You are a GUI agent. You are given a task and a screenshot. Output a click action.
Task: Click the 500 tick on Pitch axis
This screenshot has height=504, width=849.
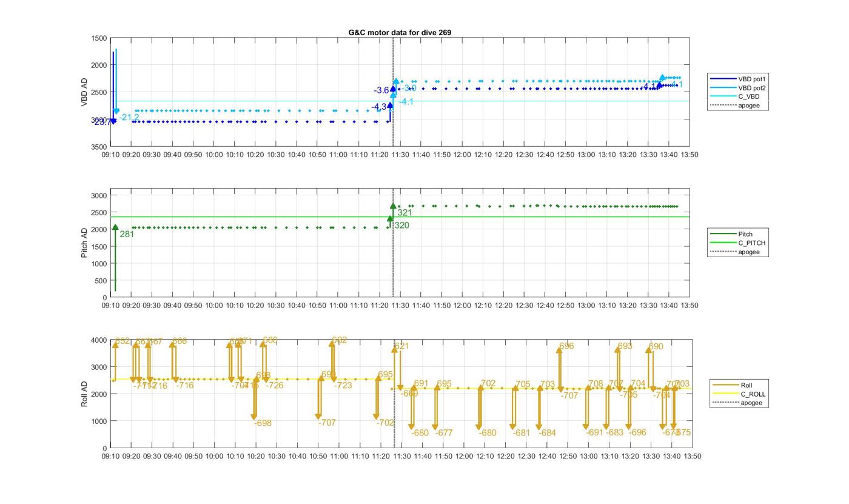[x=101, y=281]
